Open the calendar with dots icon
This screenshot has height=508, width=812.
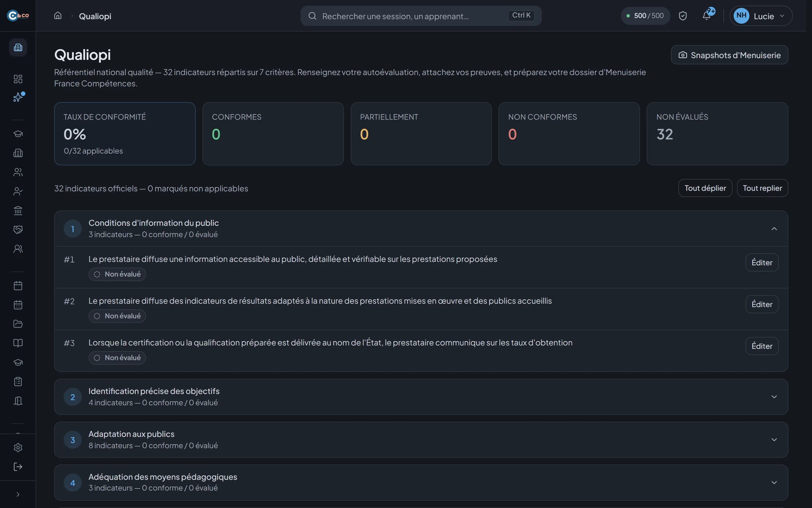point(18,305)
